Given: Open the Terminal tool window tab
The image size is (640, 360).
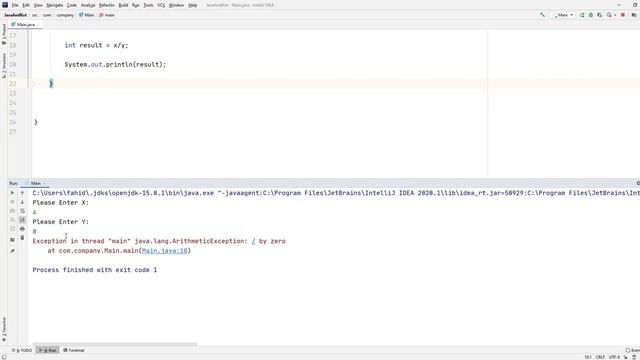Looking at the screenshot, I should tap(74, 350).
